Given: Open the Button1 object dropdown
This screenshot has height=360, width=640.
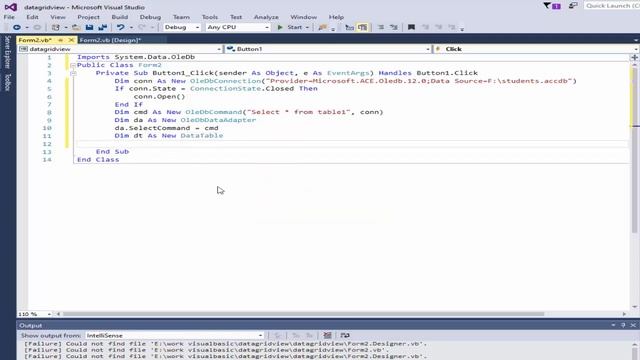Looking at the screenshot, I should click(x=328, y=49).
